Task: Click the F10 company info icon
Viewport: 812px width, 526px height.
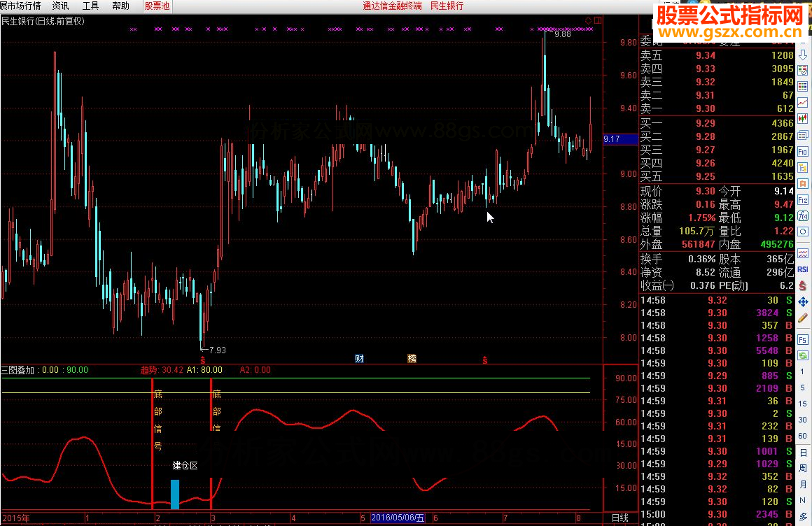Action: (803, 151)
